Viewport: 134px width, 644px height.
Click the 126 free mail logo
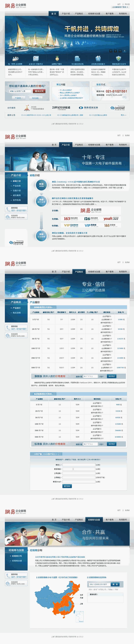point(91,219)
